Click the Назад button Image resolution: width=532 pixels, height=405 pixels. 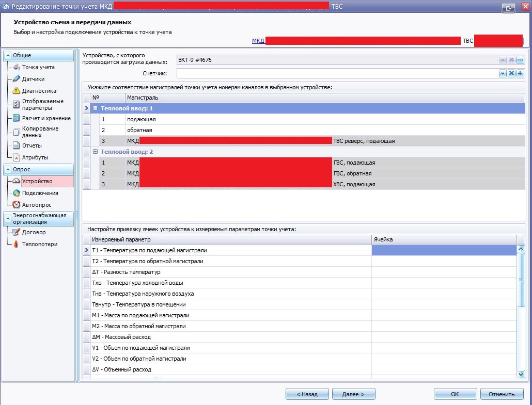pos(307,394)
